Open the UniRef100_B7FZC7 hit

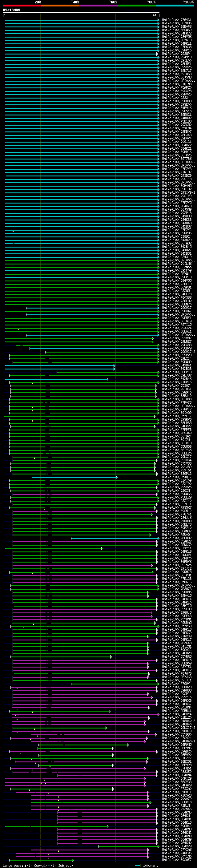(x=176, y=758)
